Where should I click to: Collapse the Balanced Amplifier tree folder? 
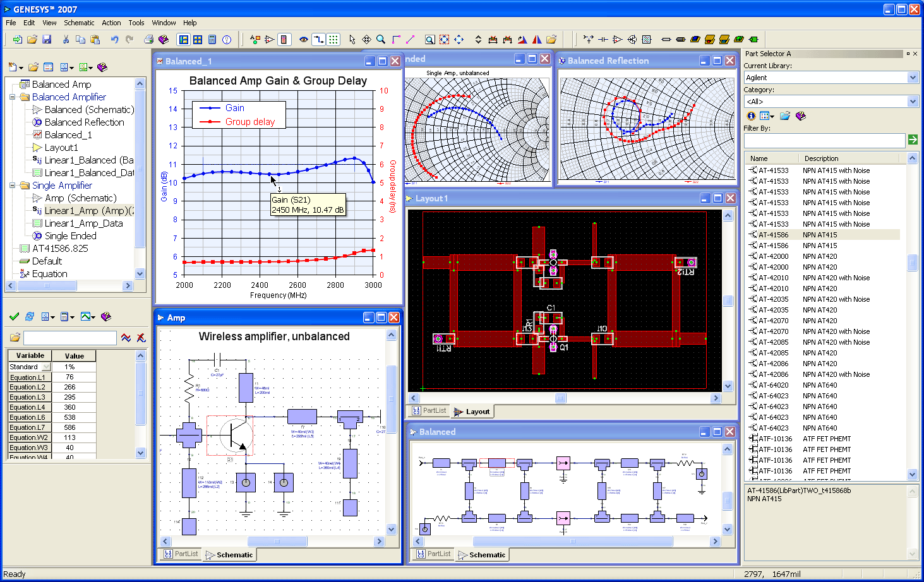12,97
